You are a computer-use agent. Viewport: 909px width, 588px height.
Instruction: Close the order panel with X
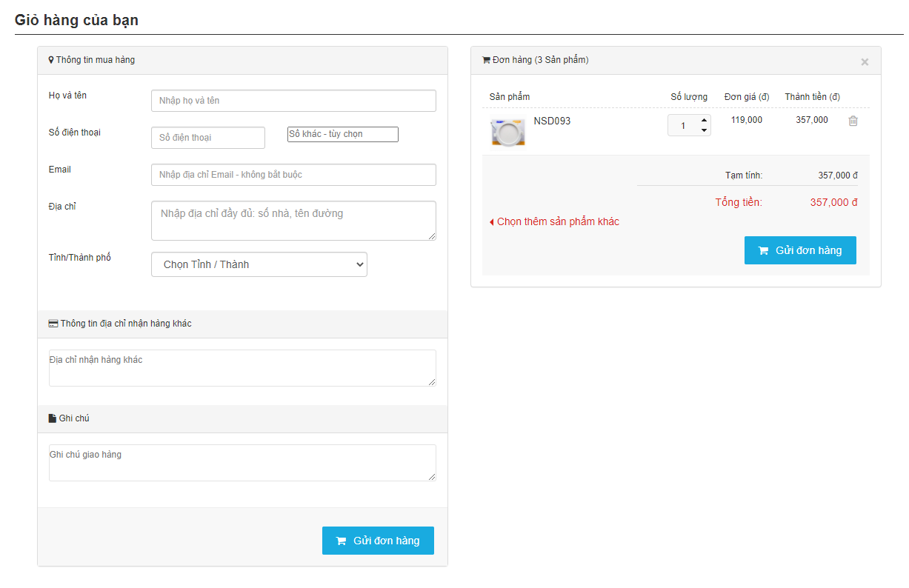tap(864, 62)
